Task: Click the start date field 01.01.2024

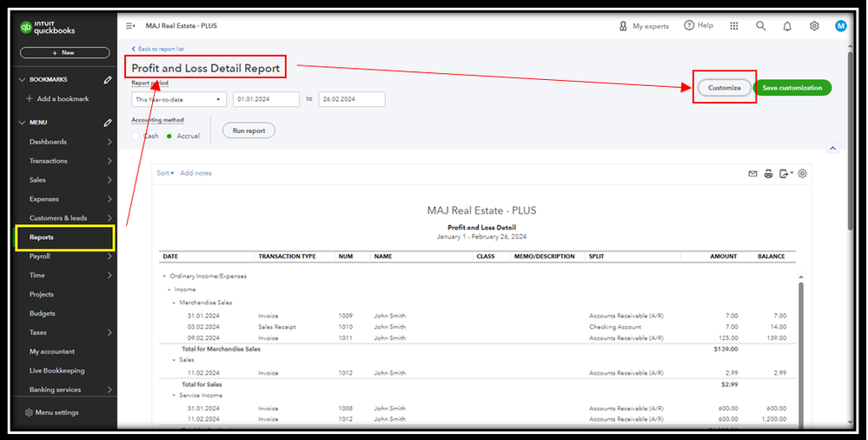Action: tap(266, 99)
